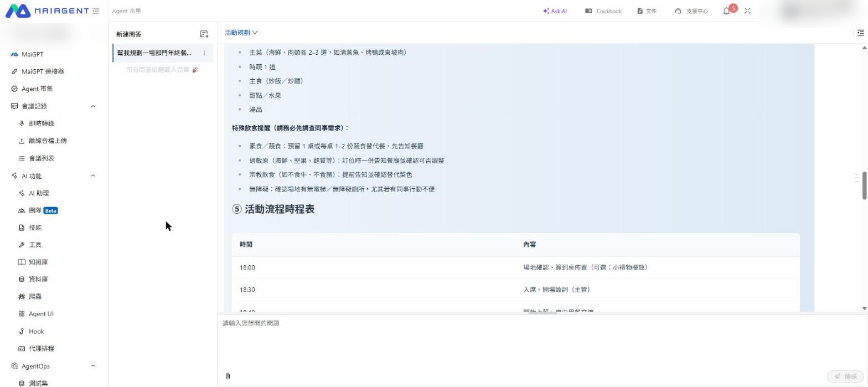Image resolution: width=868 pixels, height=387 pixels.
Task: Open the 活動規劃 agent dropdown
Action: 241,33
